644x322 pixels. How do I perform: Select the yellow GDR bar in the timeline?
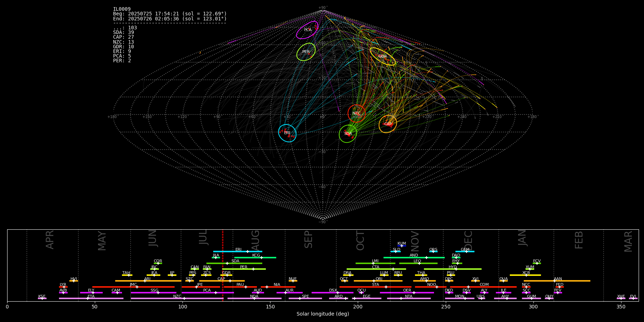click(x=226, y=275)
